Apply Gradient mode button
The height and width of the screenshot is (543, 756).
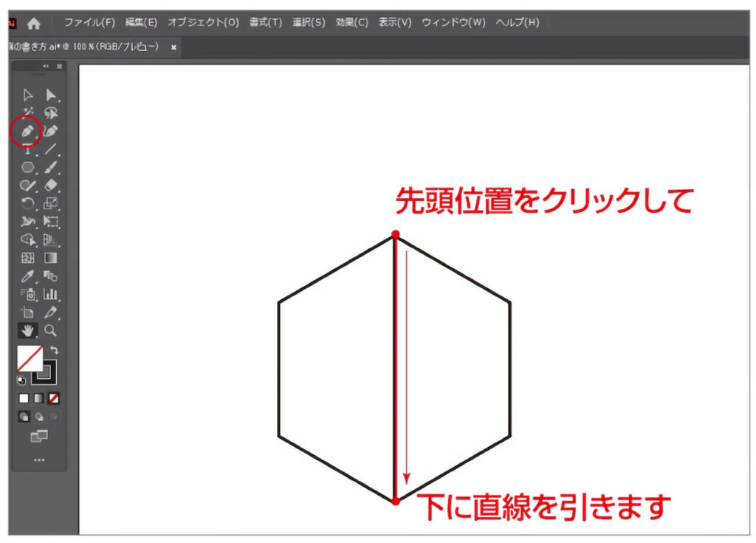(38, 398)
